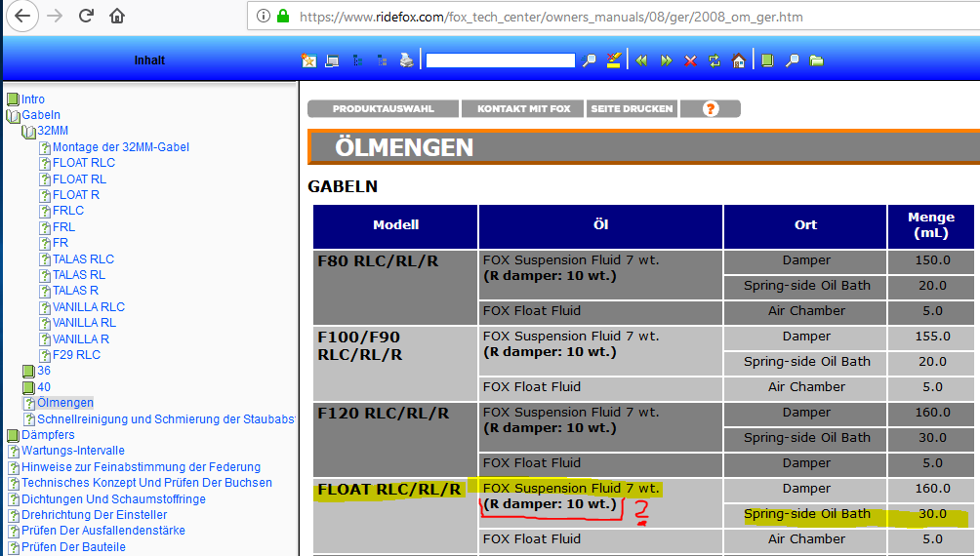Collapse the 32MM book node
Image resolution: width=980 pixels, height=556 pixels.
click(x=28, y=131)
